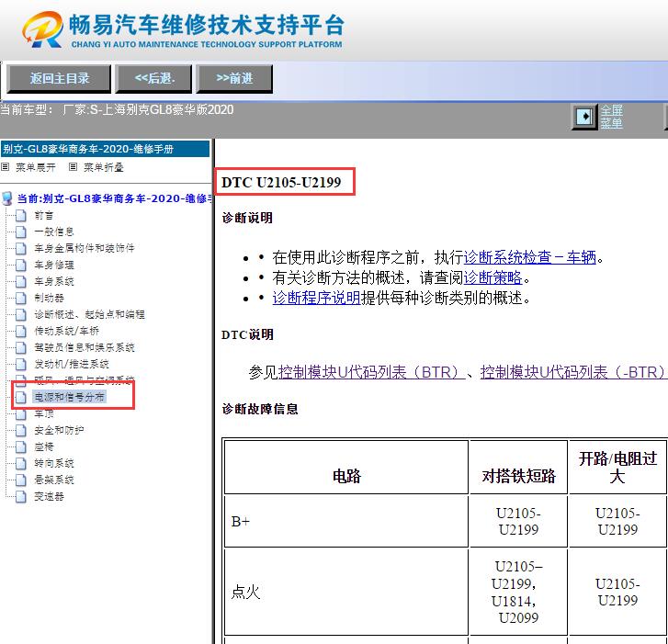Image resolution: width=668 pixels, height=644 pixels.
Task: Go forward with the >>前进 button
Action: pyautogui.click(x=234, y=79)
